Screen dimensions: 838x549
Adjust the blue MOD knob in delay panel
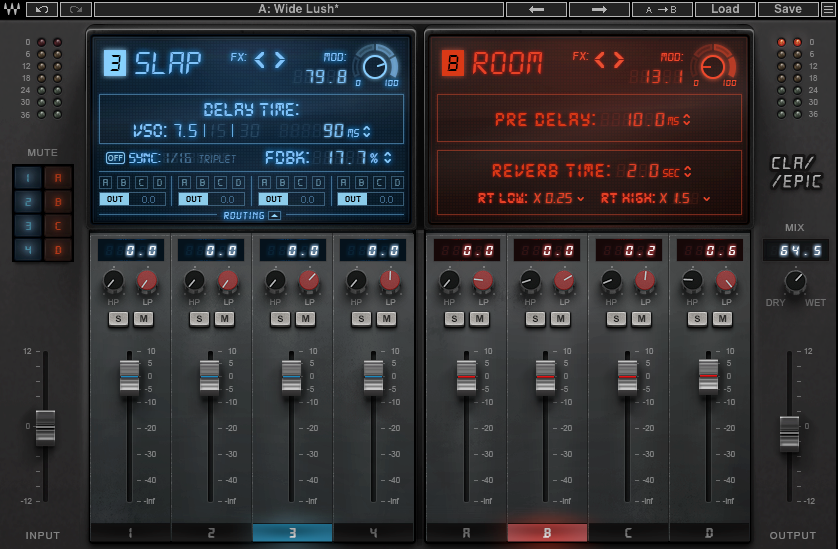376,66
